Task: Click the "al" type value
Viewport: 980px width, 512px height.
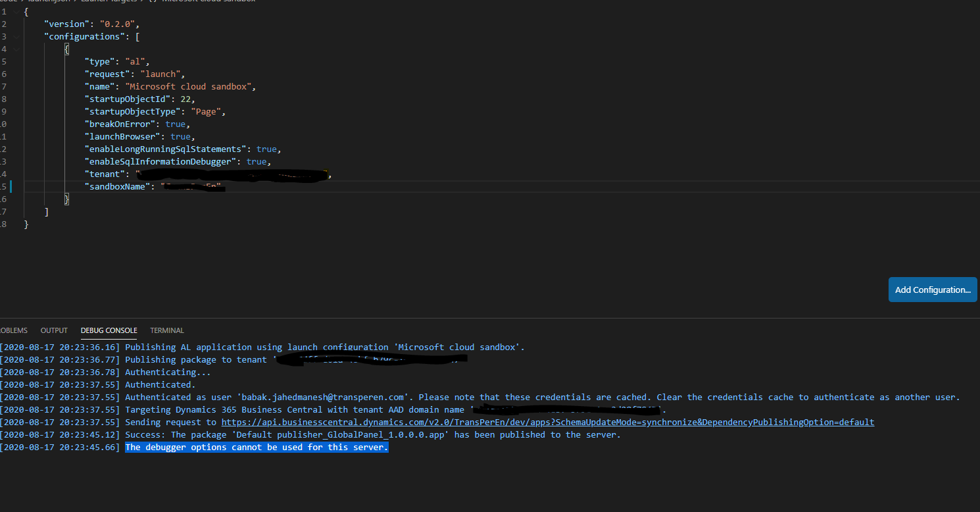Action: pyautogui.click(x=135, y=62)
